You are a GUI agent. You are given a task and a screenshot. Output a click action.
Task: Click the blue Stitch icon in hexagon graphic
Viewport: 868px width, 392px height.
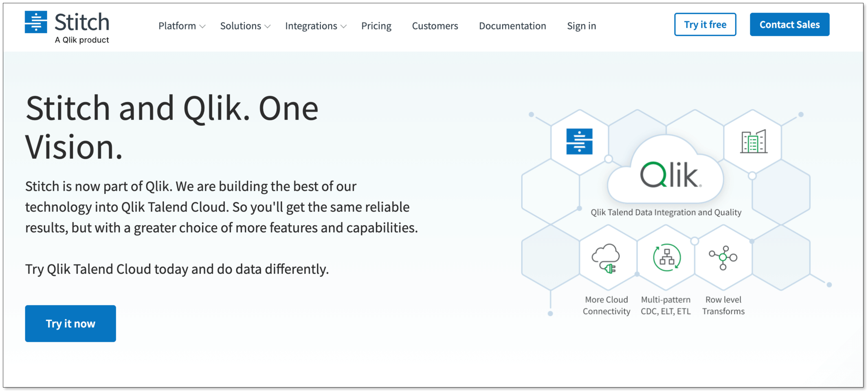coord(579,141)
